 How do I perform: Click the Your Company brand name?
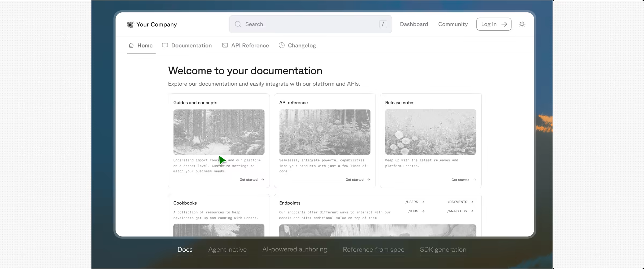tap(156, 24)
